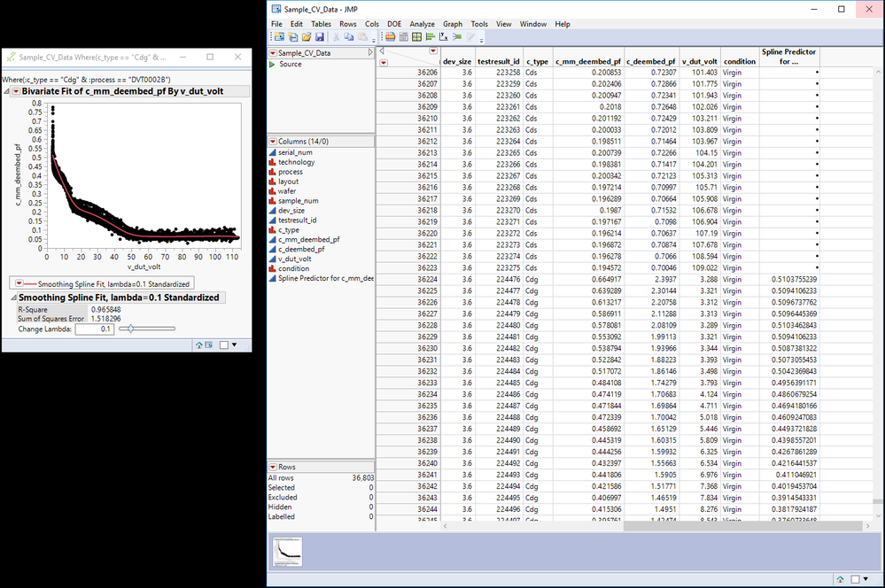The width and height of the screenshot is (885, 588).
Task: Open the Columns (14/0) red triangle menu
Action: (x=273, y=142)
